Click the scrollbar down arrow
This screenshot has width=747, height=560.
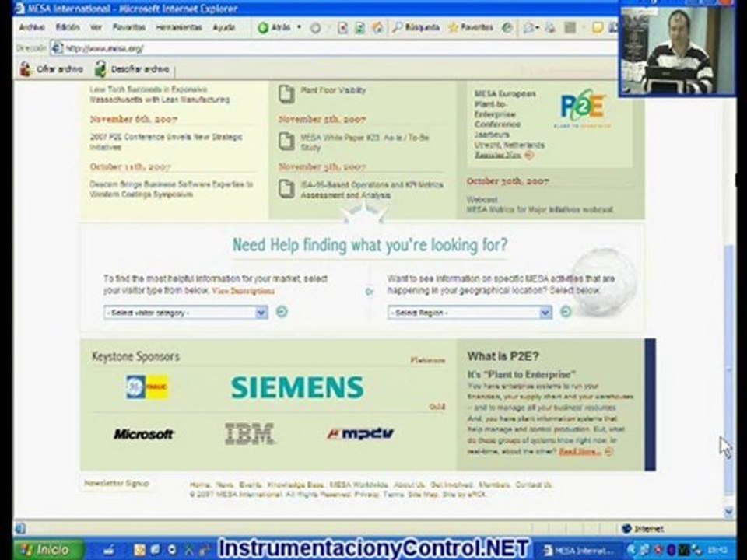728,512
